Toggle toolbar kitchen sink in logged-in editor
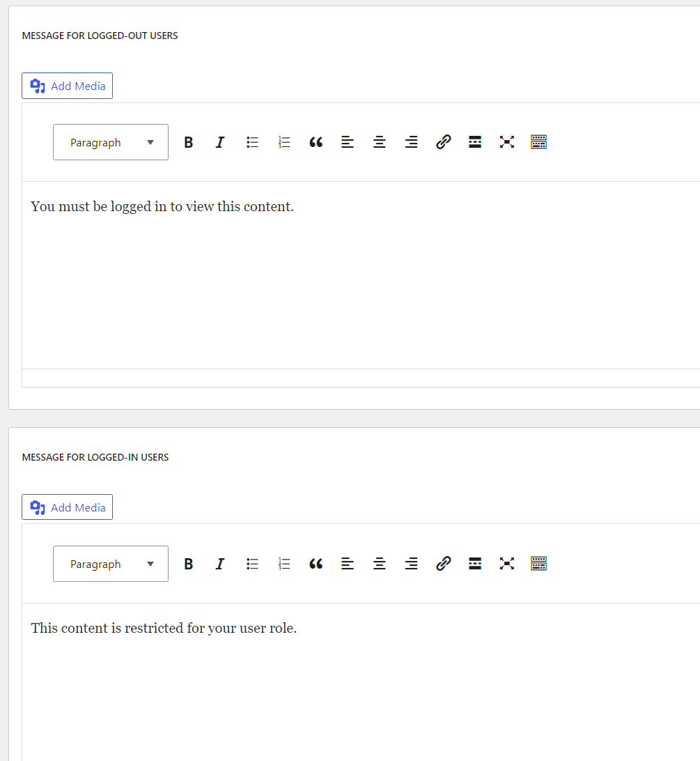 [538, 564]
